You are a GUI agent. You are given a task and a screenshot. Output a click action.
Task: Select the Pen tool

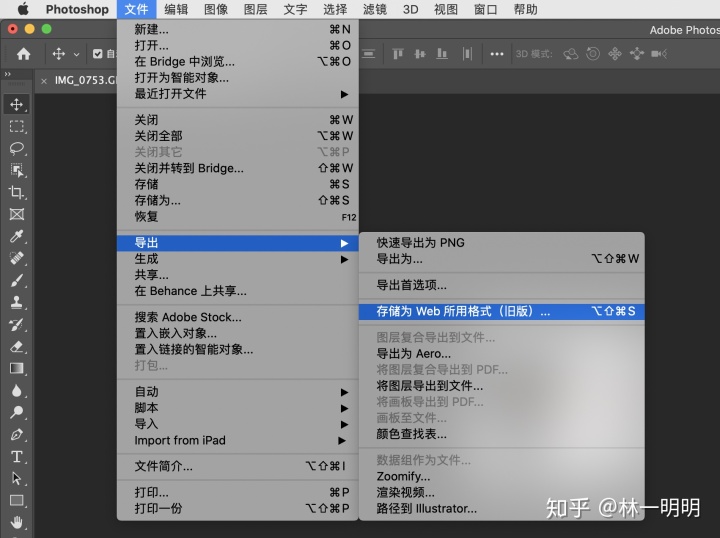pos(17,434)
